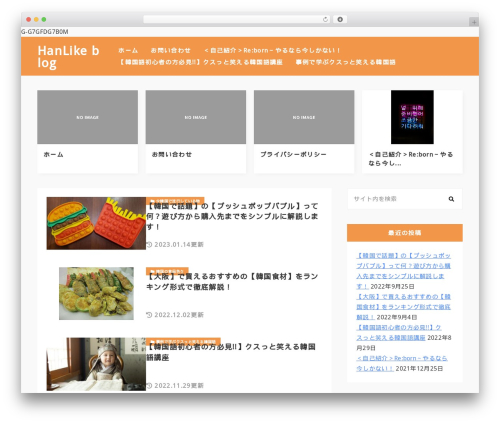Open the <自己紹介> Re:born card title
Viewport: 500px width, 423px height.
(411, 159)
